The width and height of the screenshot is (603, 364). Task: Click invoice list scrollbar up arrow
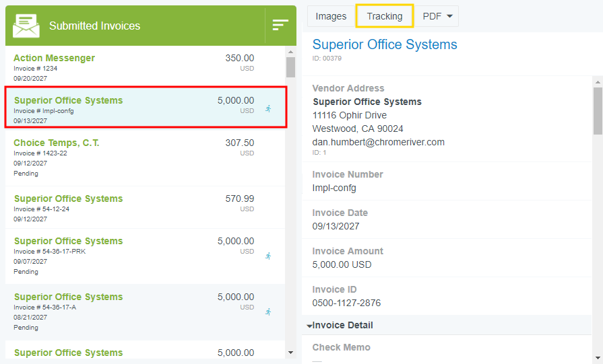(290, 51)
